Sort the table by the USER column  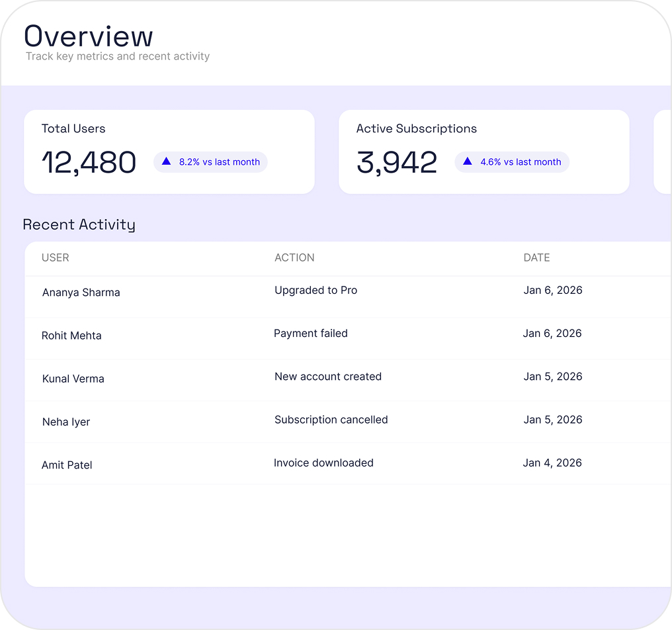pyautogui.click(x=55, y=257)
